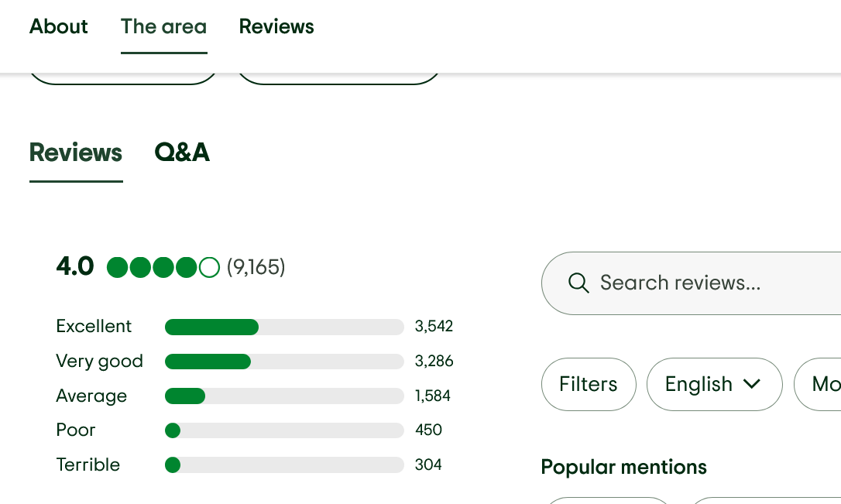Switch to the About tab
This screenshot has height=504, width=841.
(x=58, y=27)
